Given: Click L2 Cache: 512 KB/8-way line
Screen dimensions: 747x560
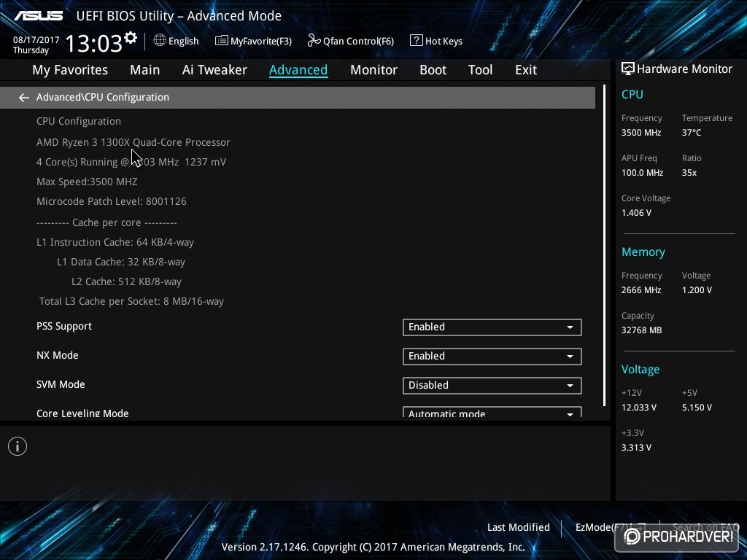Looking at the screenshot, I should (x=126, y=282).
